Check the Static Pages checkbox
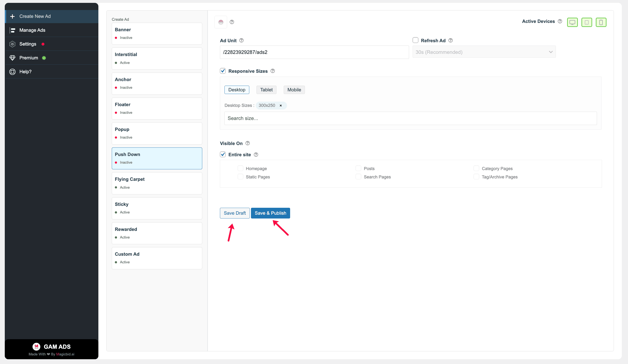 (240, 177)
